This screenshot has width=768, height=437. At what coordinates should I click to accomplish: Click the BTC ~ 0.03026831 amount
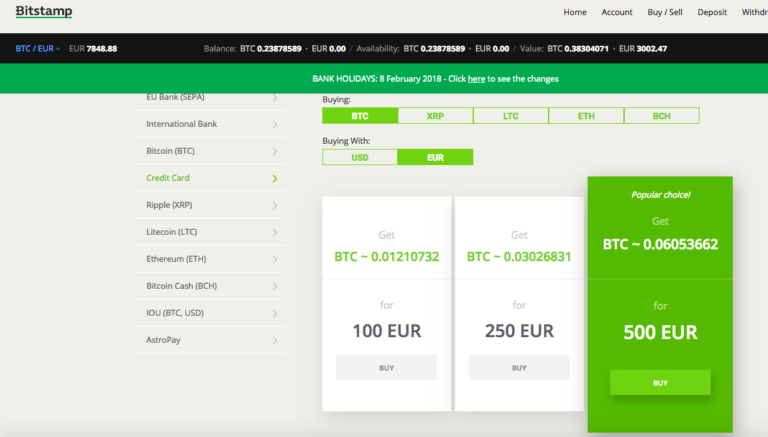coord(519,257)
